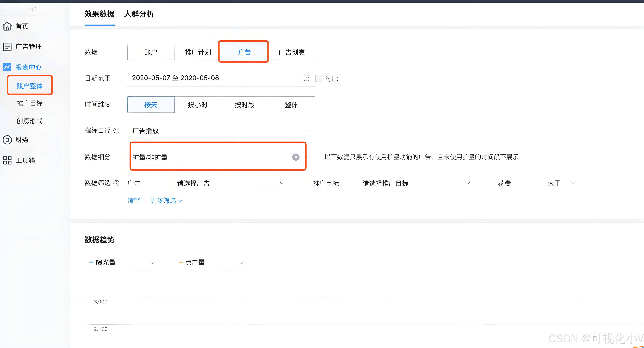The width and height of the screenshot is (644, 348).
Task: Switch to the 人群分析 tab
Action: click(139, 14)
